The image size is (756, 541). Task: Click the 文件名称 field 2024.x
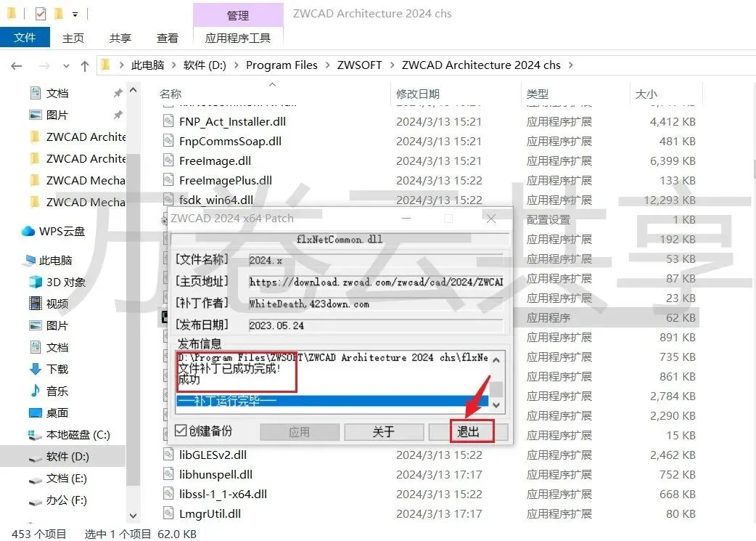point(376,260)
